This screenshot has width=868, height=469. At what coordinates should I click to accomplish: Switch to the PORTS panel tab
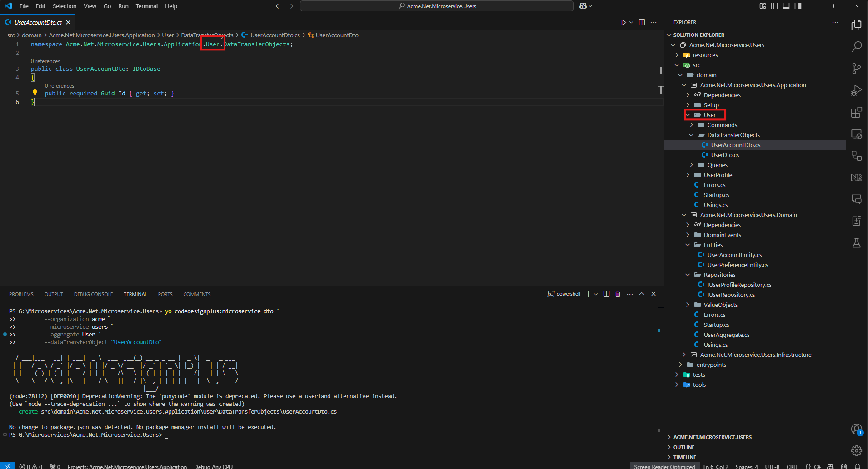pyautogui.click(x=165, y=294)
